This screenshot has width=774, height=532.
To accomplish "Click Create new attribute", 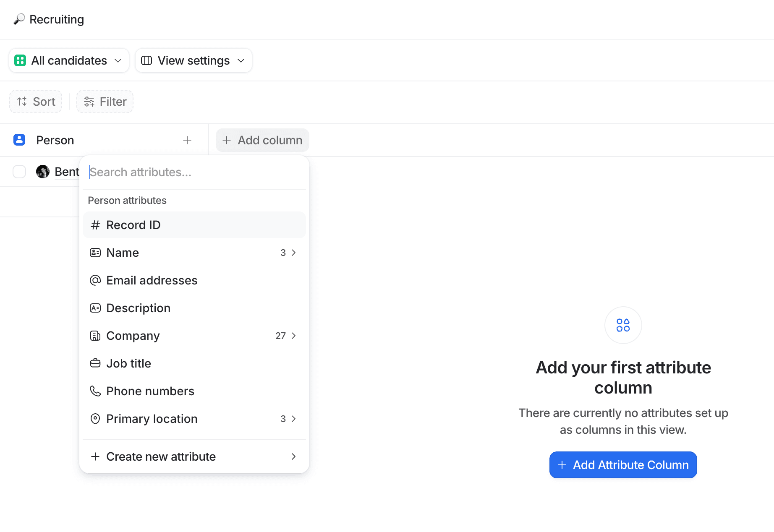I will click(x=161, y=456).
